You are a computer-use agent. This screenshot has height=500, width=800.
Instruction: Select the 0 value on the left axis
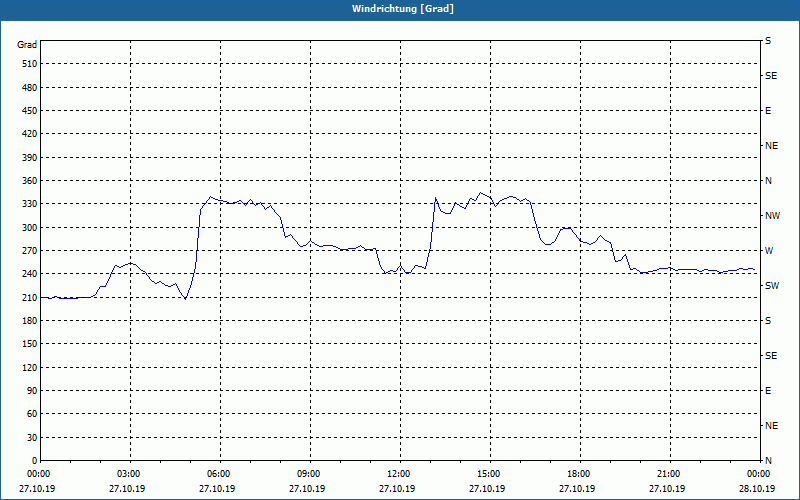[34, 461]
